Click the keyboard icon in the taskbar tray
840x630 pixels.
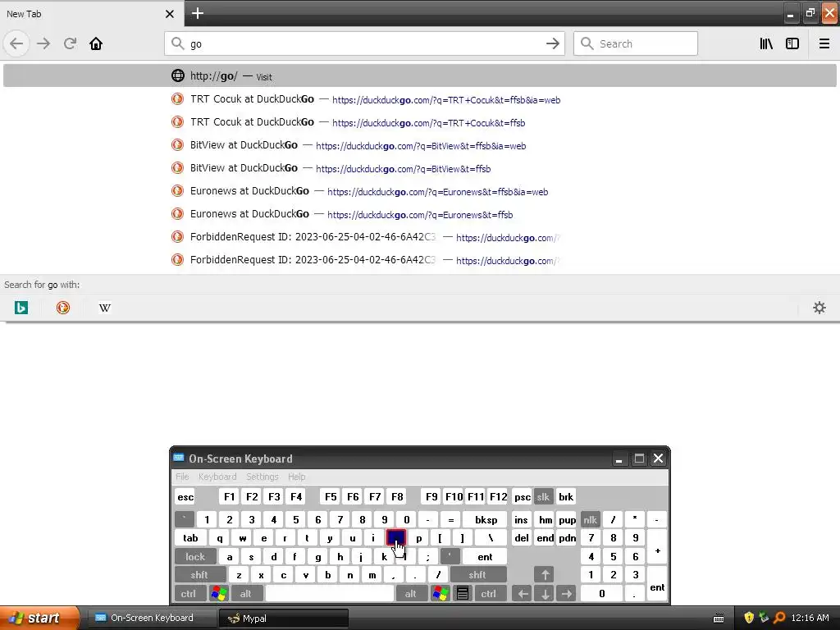(719, 619)
